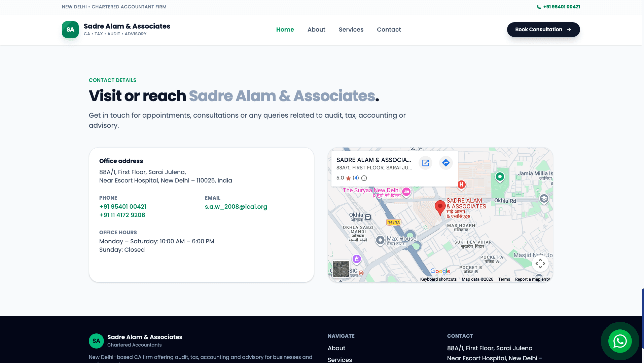Click email s.a.w_2008@icai.org
Screen dimensions: 644x363
(236, 207)
